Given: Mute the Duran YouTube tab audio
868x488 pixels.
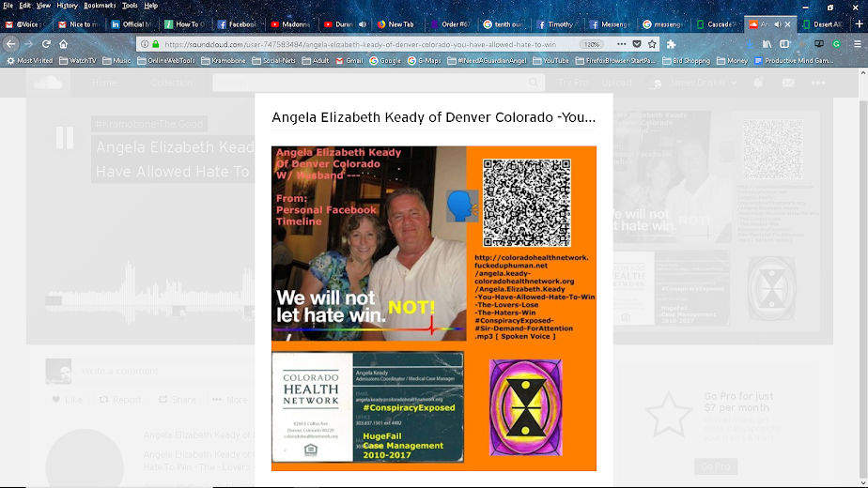Looking at the screenshot, I should click(x=363, y=24).
